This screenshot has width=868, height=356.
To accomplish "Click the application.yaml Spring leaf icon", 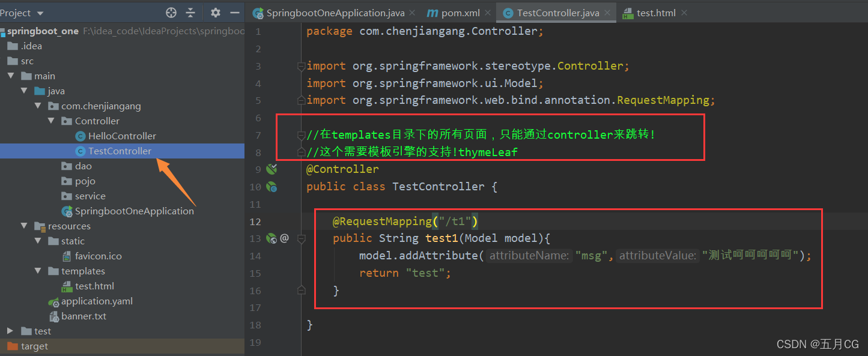I will (53, 301).
